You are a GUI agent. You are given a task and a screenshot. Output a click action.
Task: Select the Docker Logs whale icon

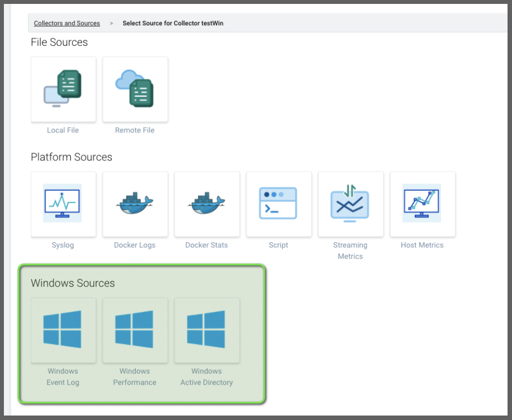(135, 204)
